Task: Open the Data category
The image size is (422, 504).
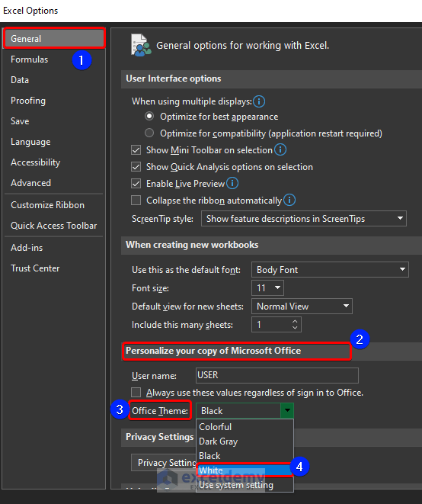Action: point(54,80)
